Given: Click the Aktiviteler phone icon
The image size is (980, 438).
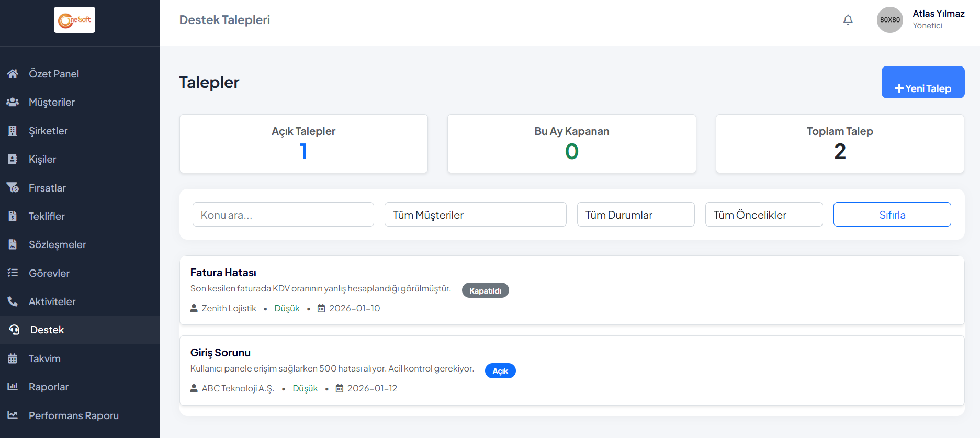Looking at the screenshot, I should [13, 301].
